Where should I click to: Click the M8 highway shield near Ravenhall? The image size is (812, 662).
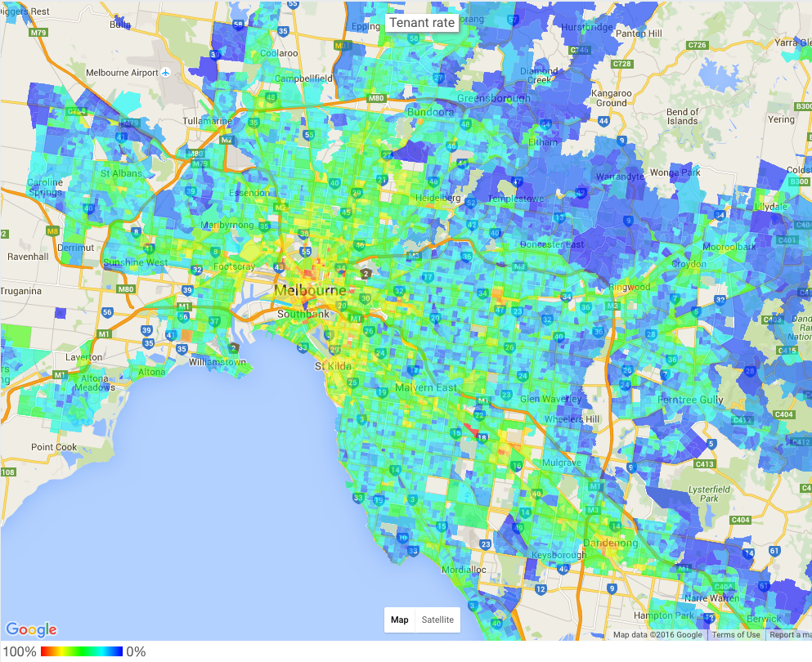coord(53,231)
